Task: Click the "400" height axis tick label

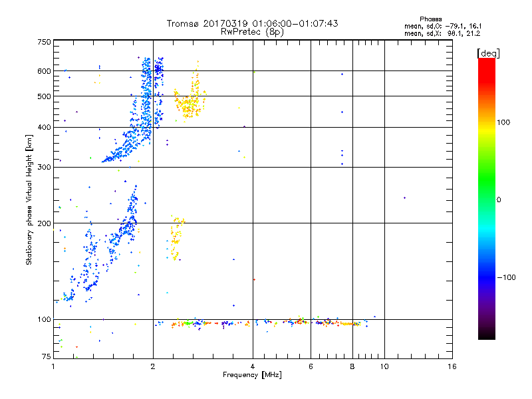Action: click(x=44, y=127)
